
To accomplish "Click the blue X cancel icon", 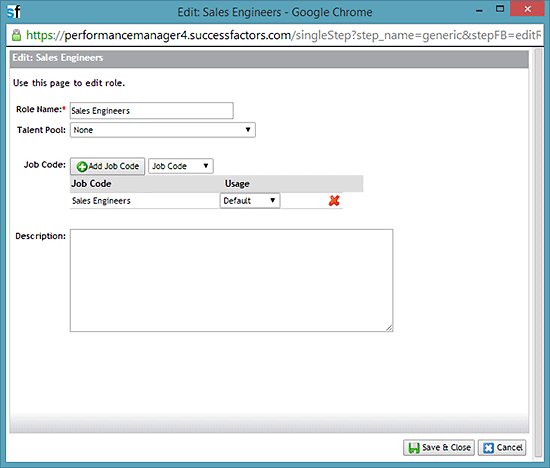I will [488, 448].
